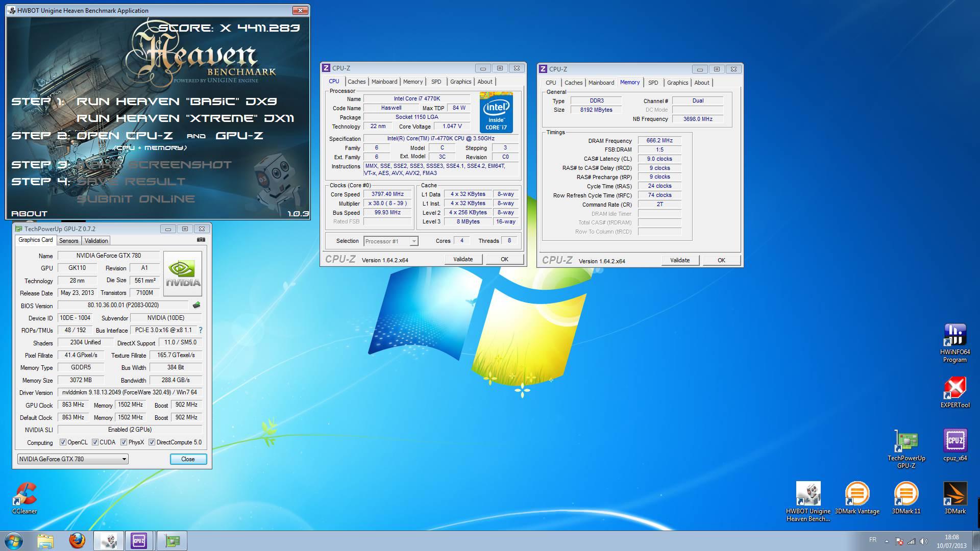Open About tab in left CPU-Z window

485,82
